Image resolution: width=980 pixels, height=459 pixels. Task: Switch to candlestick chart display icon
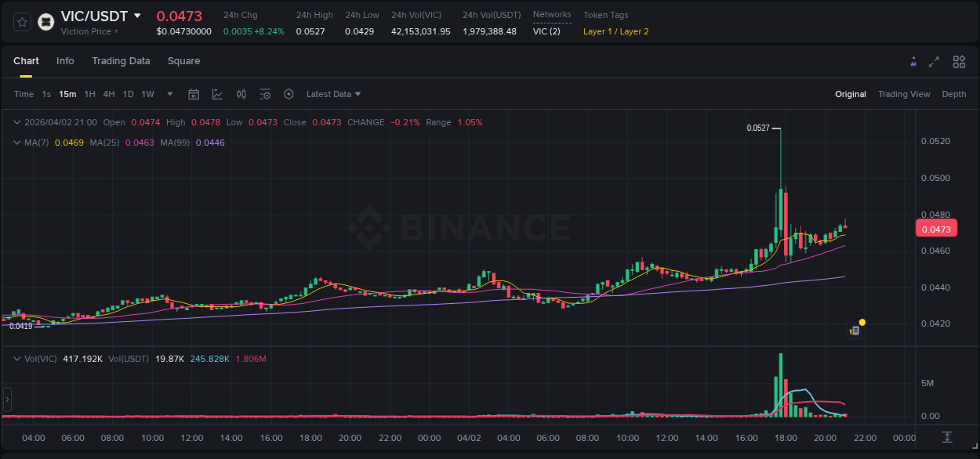click(x=241, y=94)
